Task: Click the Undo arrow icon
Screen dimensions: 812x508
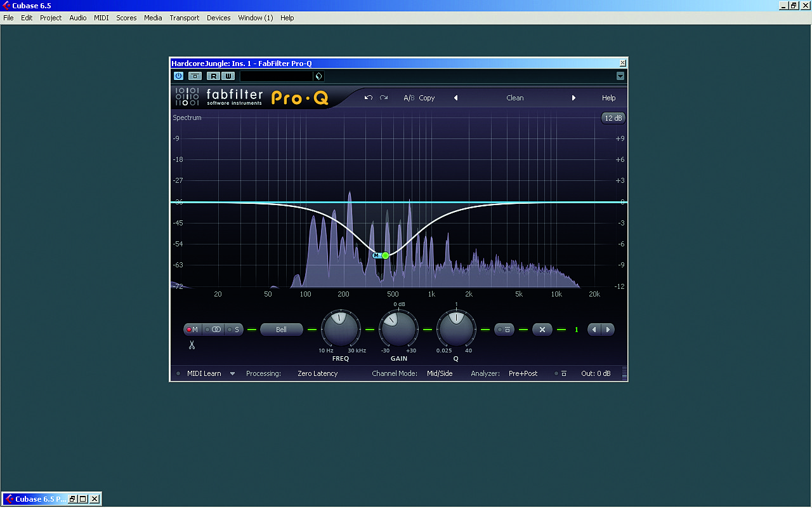Action: 369,98
